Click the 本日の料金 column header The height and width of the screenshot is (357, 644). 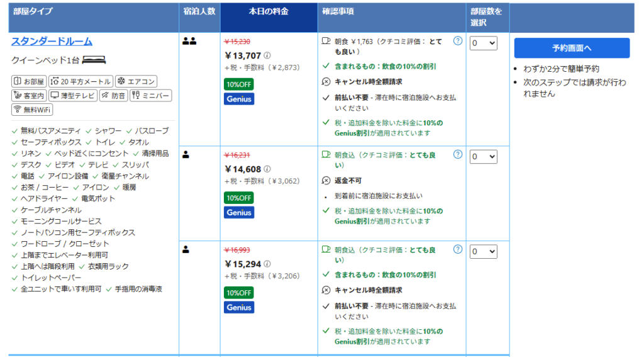(x=269, y=11)
